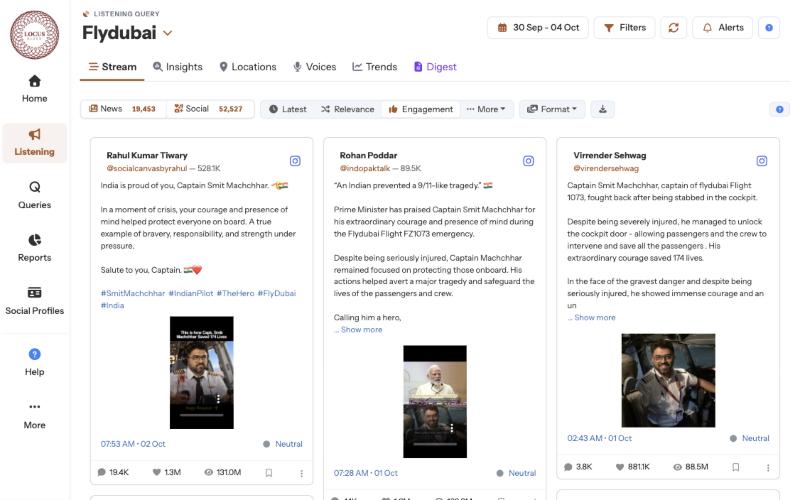800x500 pixels.
Task: Open @indopaktalk profile handle
Action: coord(365,168)
